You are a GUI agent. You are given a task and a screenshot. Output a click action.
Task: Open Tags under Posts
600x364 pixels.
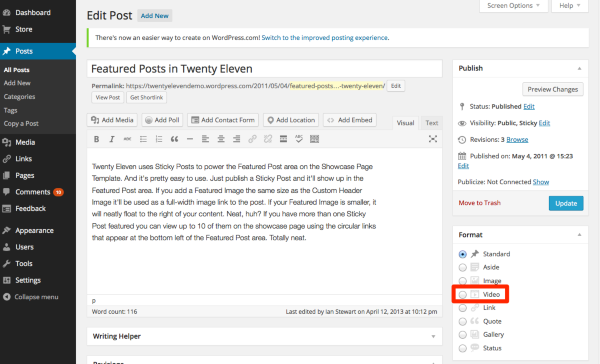point(10,111)
